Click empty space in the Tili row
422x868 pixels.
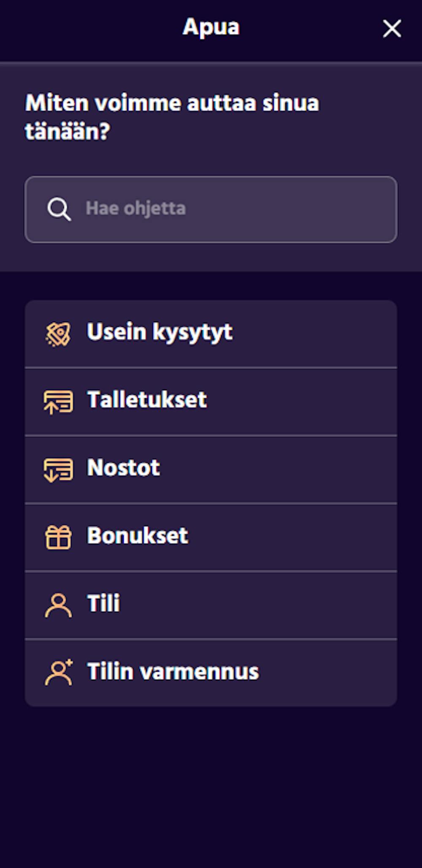[262, 605]
